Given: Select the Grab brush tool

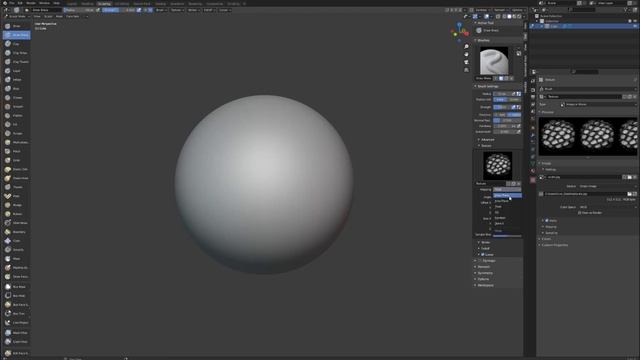Looking at the screenshot, I should pyautogui.click(x=16, y=160).
